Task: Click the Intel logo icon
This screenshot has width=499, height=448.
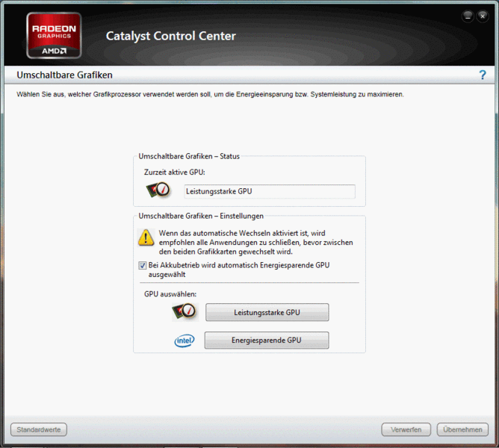Action: pos(185,340)
